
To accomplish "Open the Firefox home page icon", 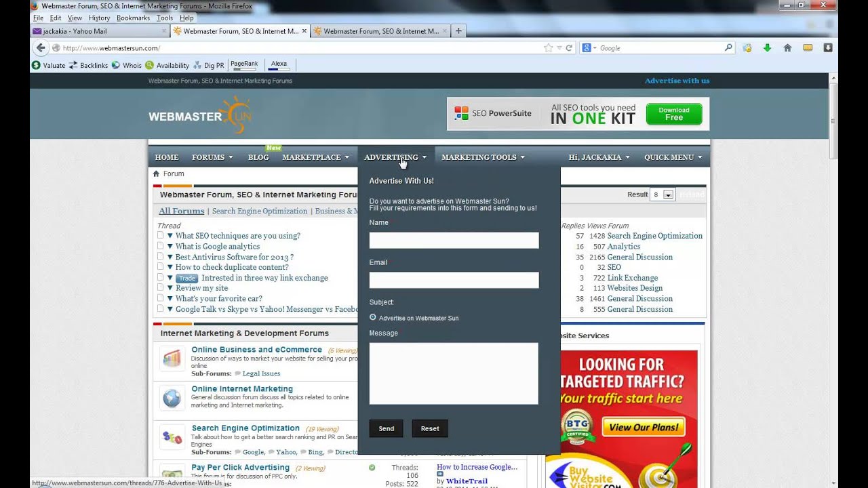I will [787, 47].
